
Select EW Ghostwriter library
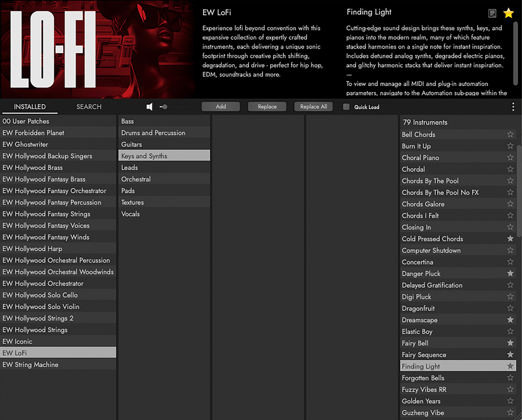coord(58,145)
